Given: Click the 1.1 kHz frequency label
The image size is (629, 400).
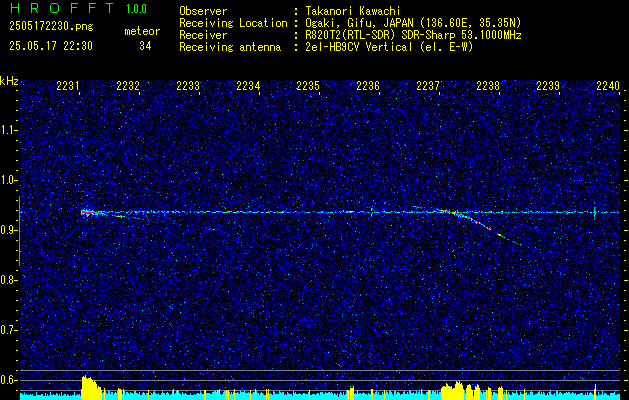Looking at the screenshot, I should (x=8, y=130).
